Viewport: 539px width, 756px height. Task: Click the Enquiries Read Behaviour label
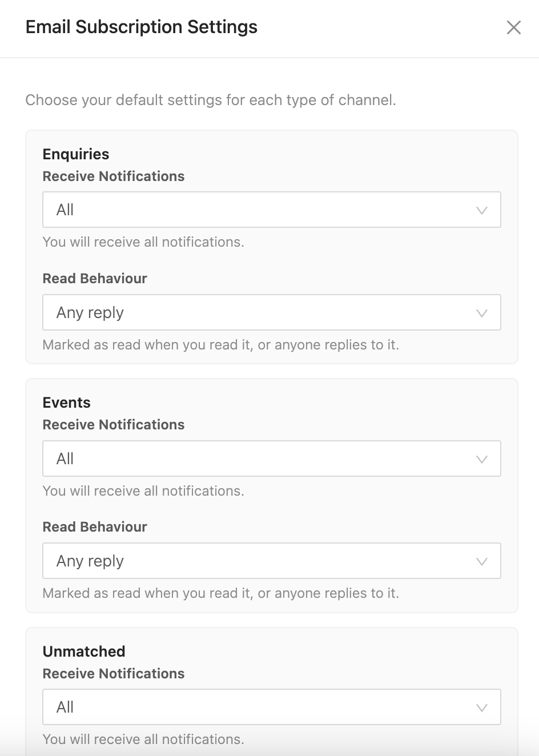click(x=95, y=279)
